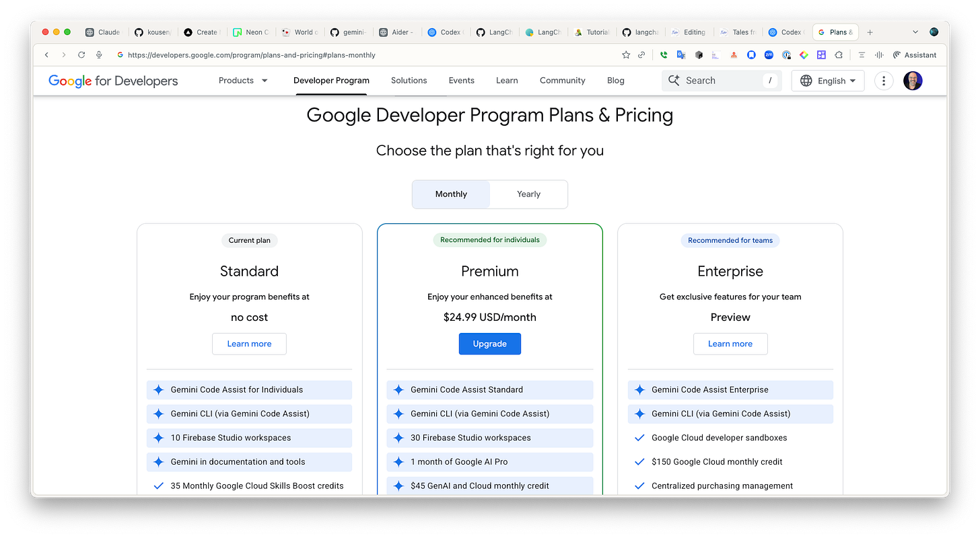Screen dimensions: 980x538
Task: Click the password manager extension with lock
Action: [x=786, y=55]
